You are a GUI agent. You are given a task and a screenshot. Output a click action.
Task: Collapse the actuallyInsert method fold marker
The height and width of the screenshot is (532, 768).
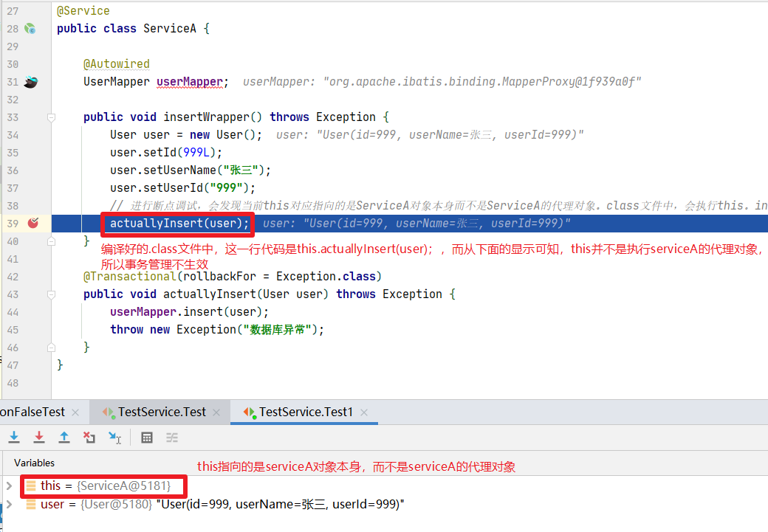(51, 294)
